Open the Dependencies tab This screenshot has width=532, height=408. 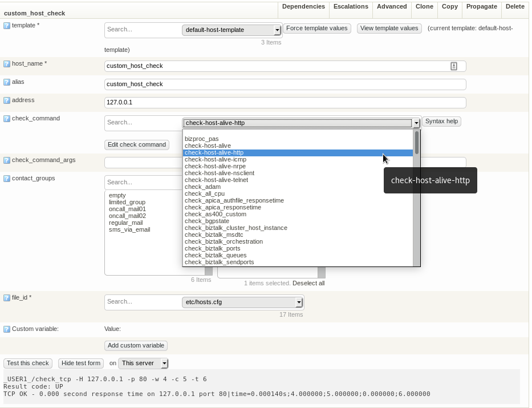click(303, 6)
